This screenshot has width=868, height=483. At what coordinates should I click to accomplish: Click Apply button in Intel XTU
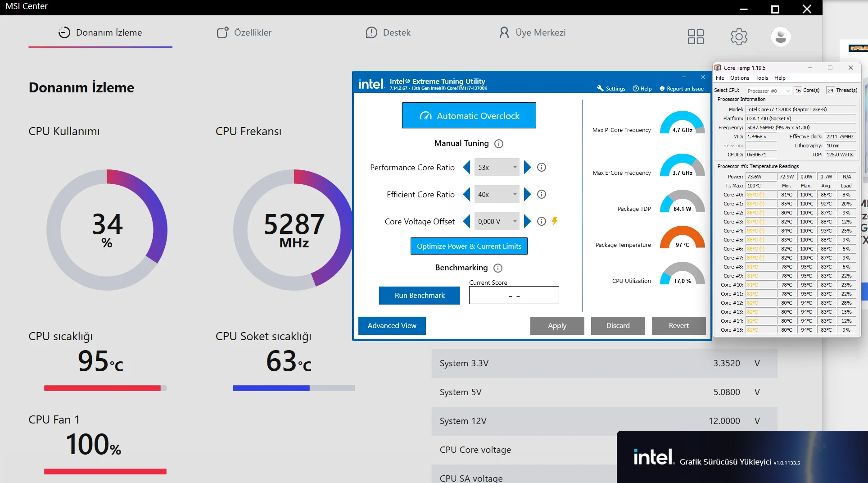557,326
